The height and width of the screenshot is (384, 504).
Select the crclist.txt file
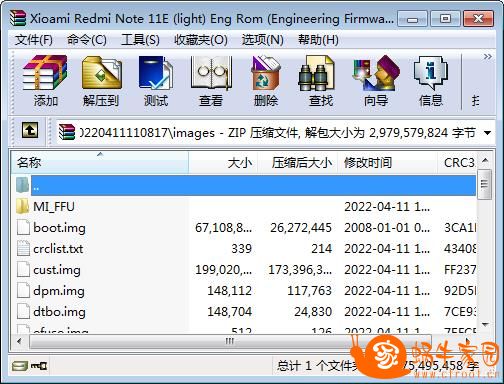246,249
